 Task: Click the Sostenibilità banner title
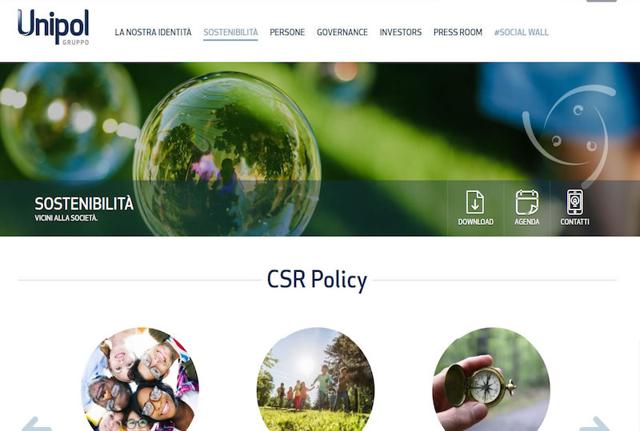click(x=84, y=204)
